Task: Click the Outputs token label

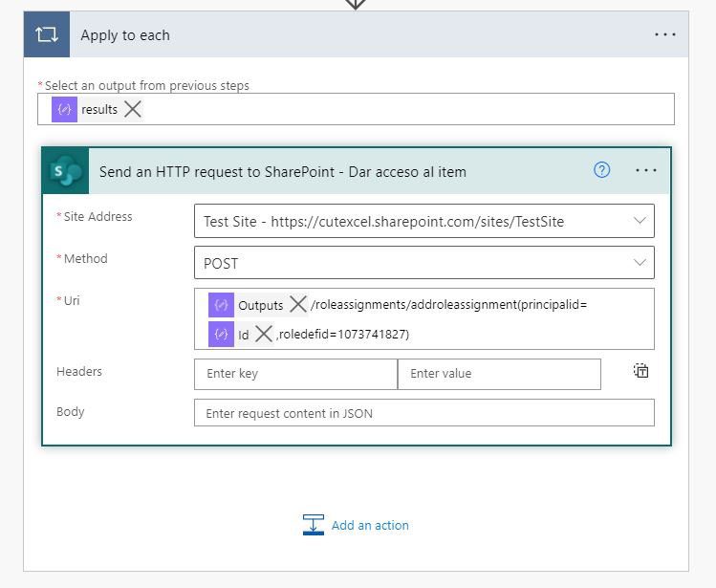Action: [261, 305]
